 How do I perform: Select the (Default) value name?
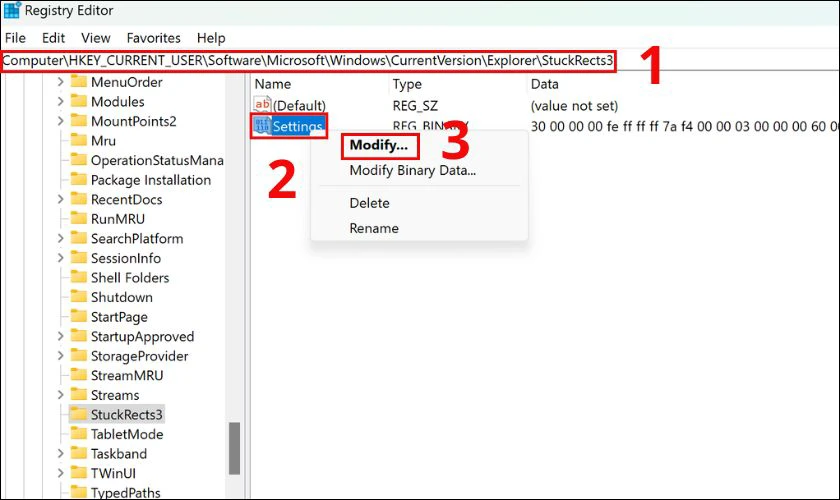(x=299, y=106)
